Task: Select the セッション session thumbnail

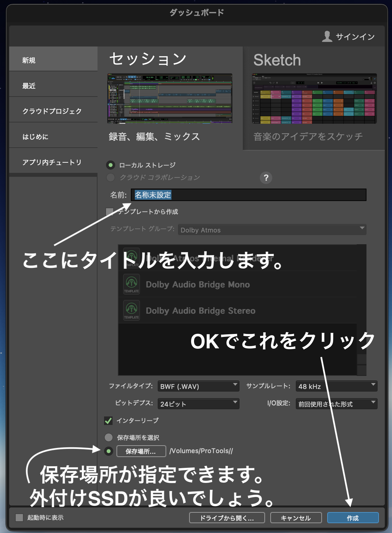Action: (x=170, y=99)
